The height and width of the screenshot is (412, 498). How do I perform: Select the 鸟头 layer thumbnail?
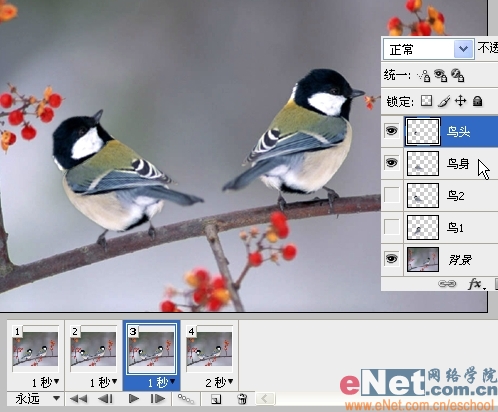click(x=423, y=132)
